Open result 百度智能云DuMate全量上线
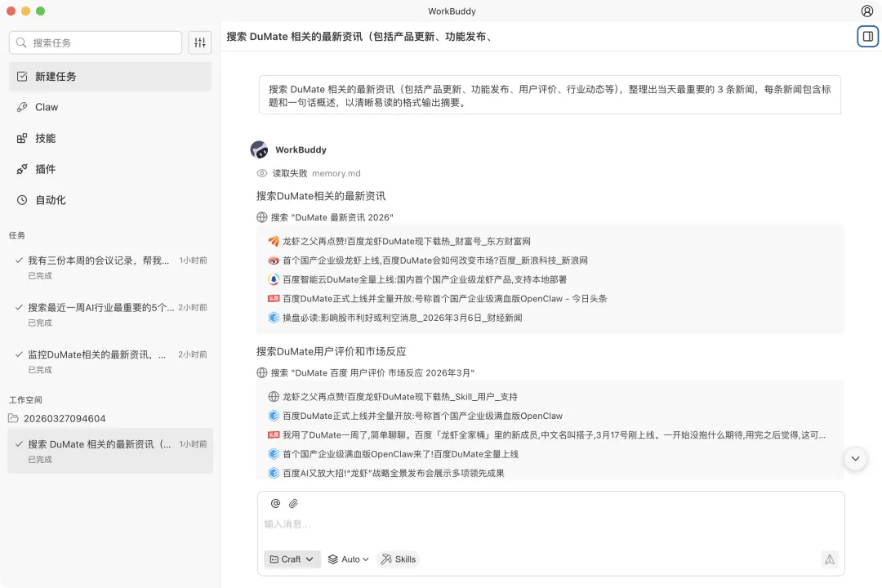This screenshot has width=882, height=588. point(424,279)
